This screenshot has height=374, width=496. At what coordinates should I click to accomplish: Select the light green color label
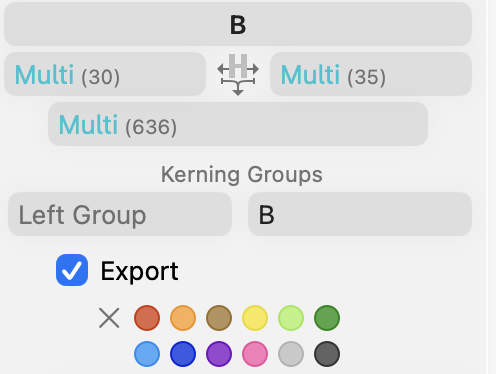[x=291, y=318]
